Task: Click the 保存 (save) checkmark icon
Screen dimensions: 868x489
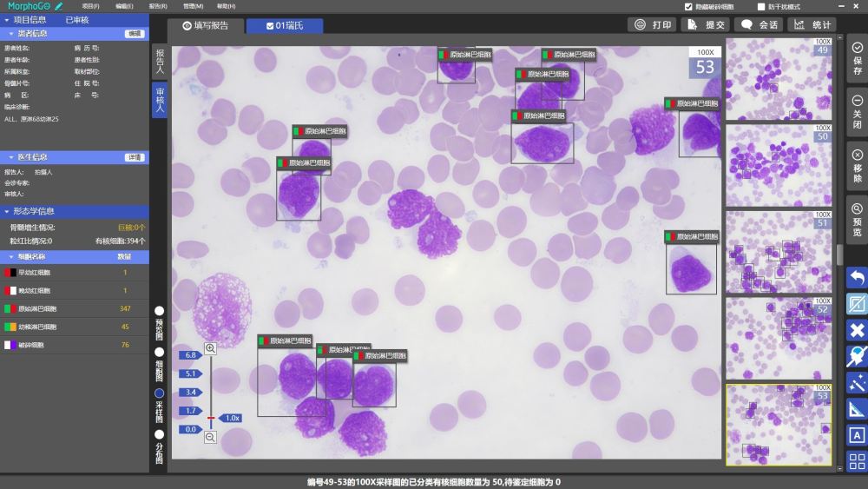Action: point(857,48)
